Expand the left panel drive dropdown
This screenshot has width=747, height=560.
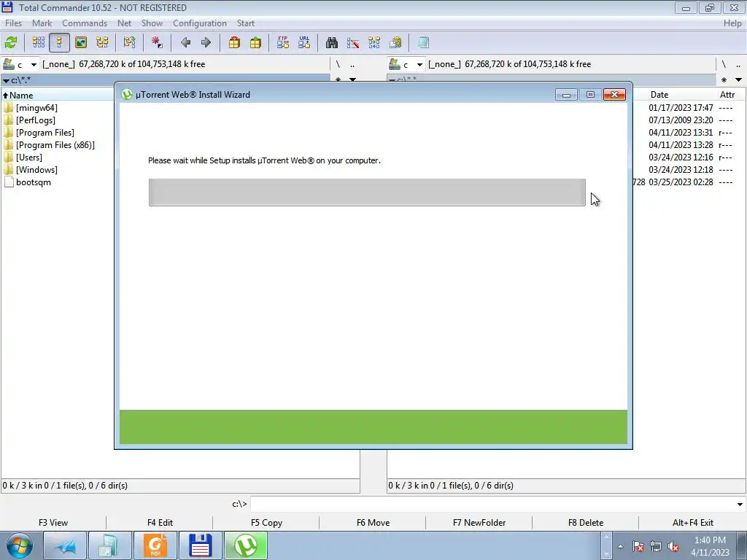(x=34, y=64)
